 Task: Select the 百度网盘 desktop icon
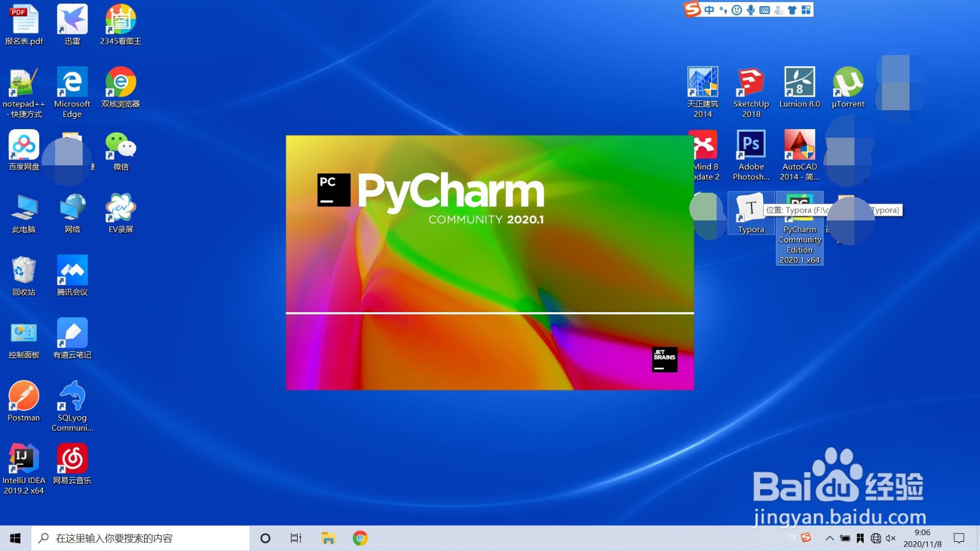pos(24,151)
